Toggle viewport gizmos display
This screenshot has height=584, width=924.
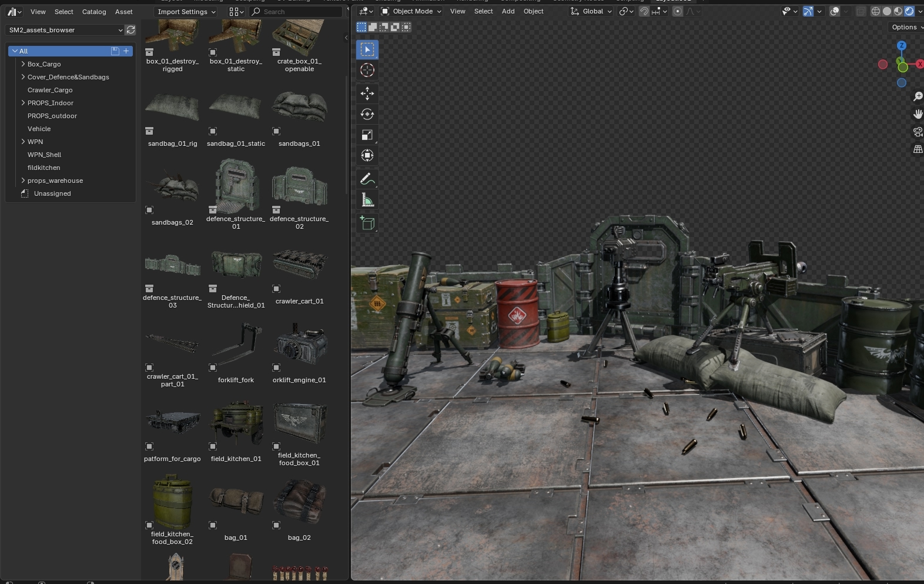(808, 11)
